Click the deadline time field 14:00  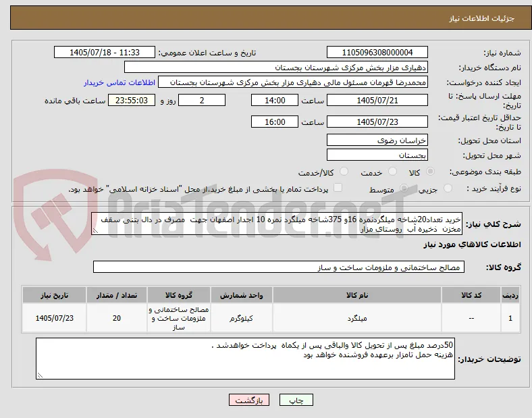(x=275, y=101)
